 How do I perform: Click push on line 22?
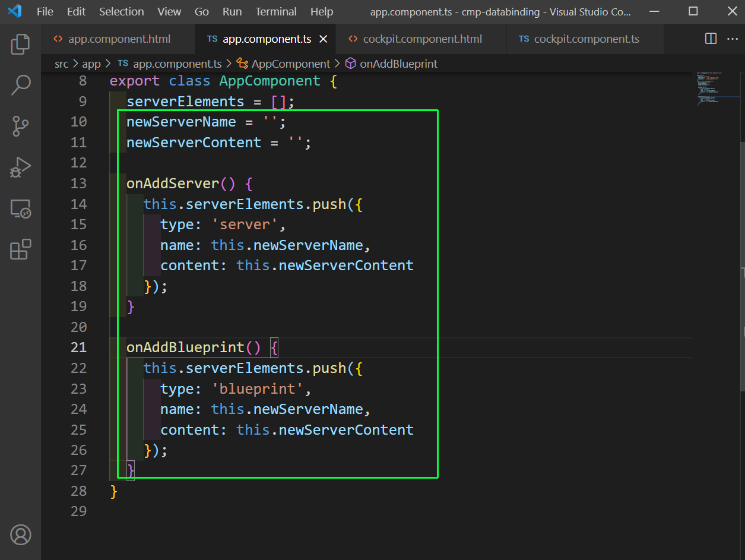pyautogui.click(x=329, y=368)
